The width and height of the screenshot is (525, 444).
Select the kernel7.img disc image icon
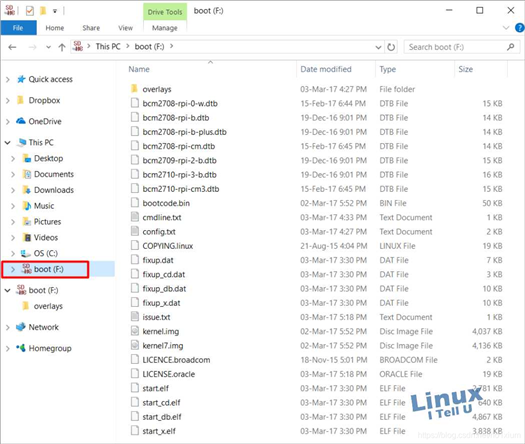click(135, 345)
